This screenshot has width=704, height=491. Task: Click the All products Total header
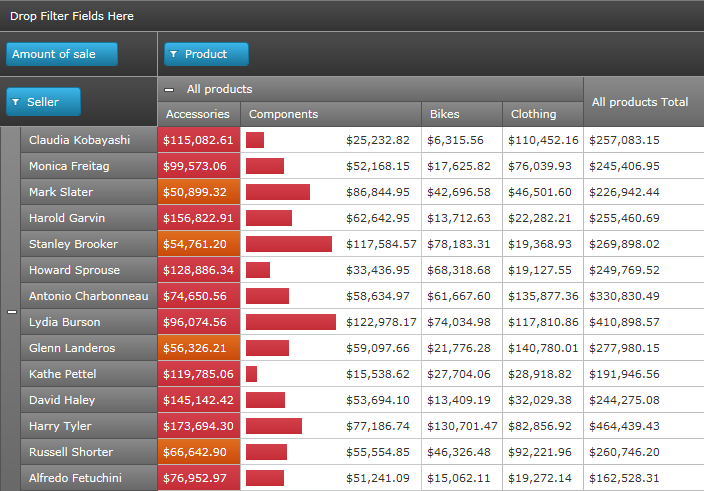click(x=640, y=102)
